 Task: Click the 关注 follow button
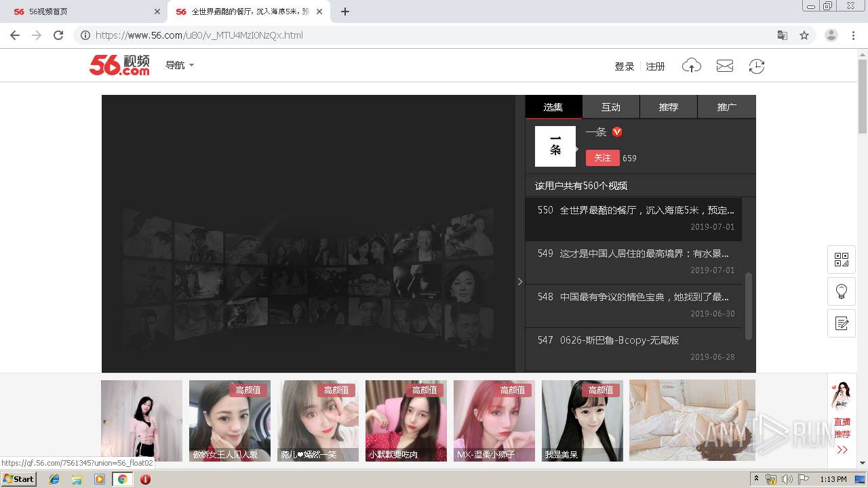(603, 158)
